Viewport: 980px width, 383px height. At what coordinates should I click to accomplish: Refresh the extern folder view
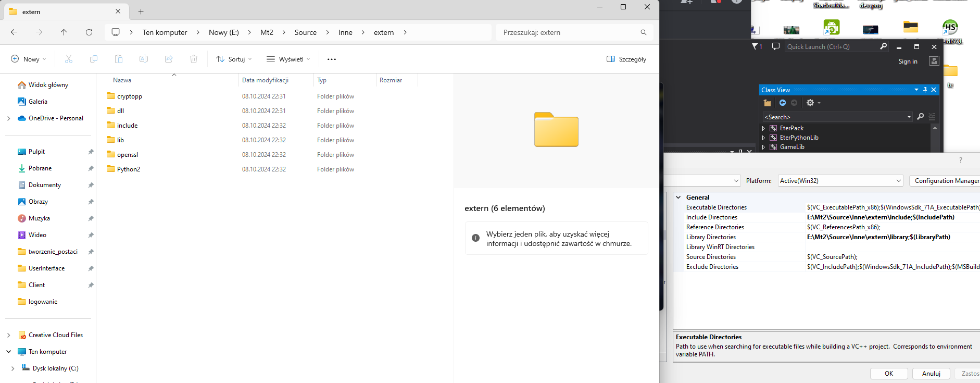tap(89, 32)
